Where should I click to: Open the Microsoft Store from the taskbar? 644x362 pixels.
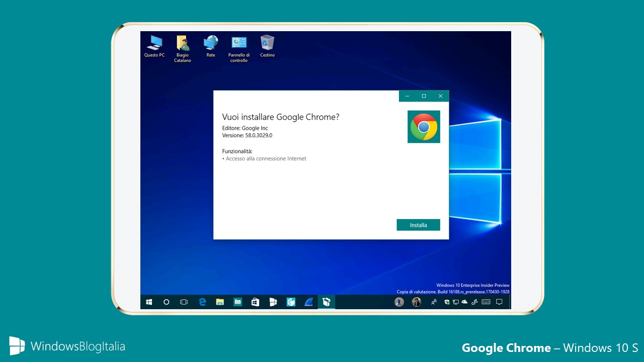pyautogui.click(x=255, y=302)
